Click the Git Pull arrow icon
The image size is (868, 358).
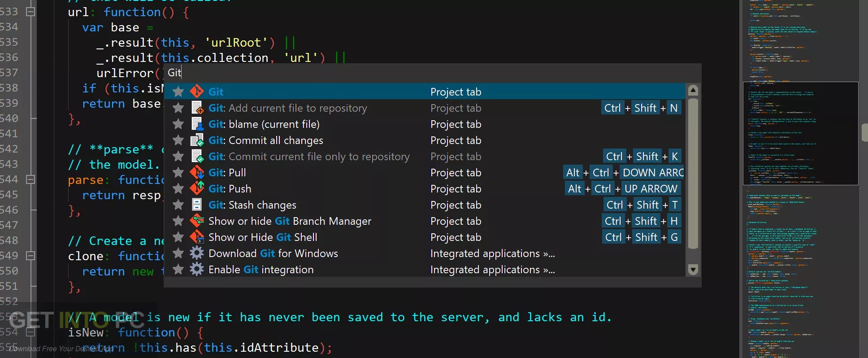197,172
